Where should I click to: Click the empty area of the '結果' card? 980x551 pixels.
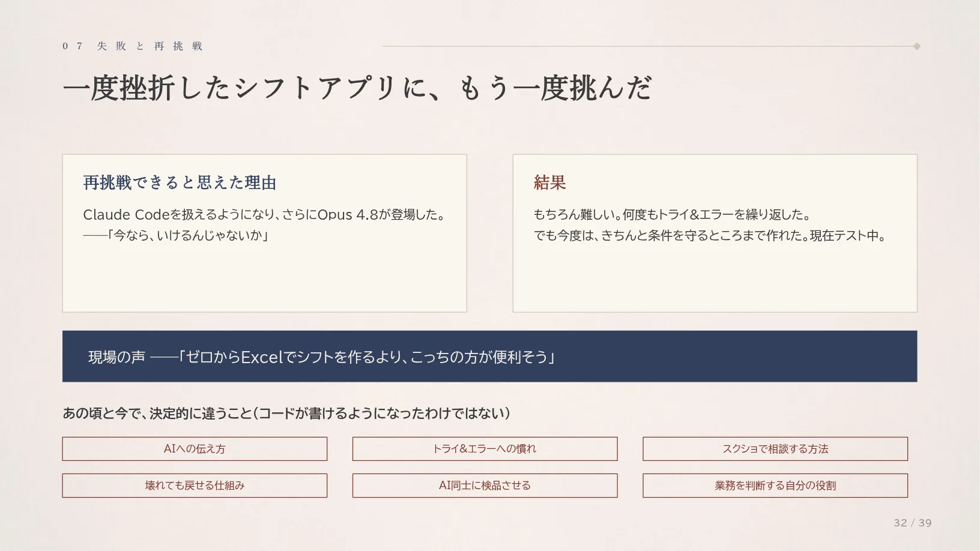click(715, 276)
